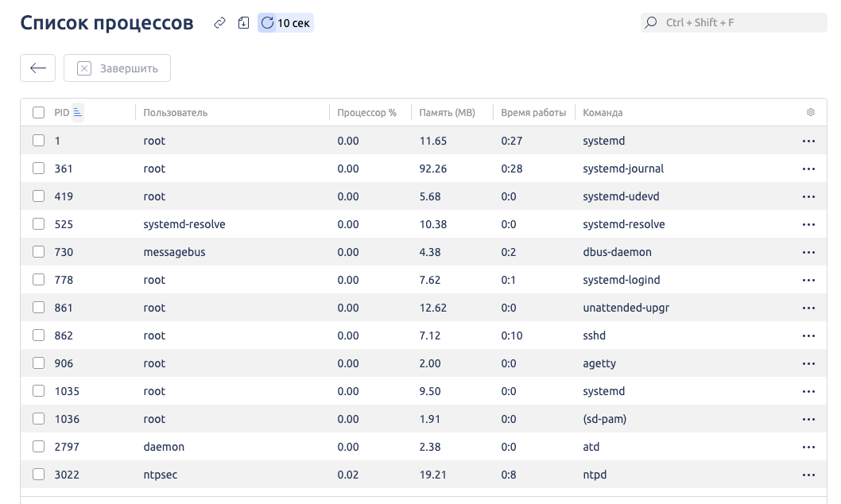Image resolution: width=841 pixels, height=504 pixels.
Task: Open three-dot menu for systemd-journal row
Action: click(x=808, y=169)
